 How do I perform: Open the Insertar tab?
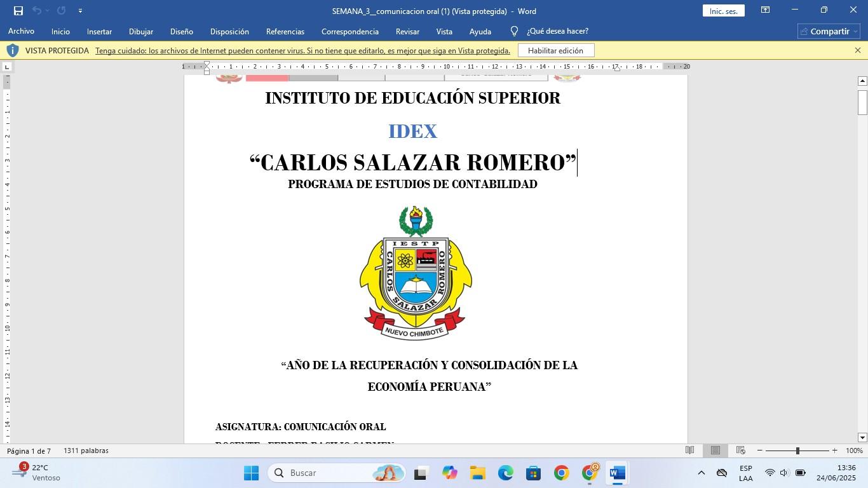point(99,31)
